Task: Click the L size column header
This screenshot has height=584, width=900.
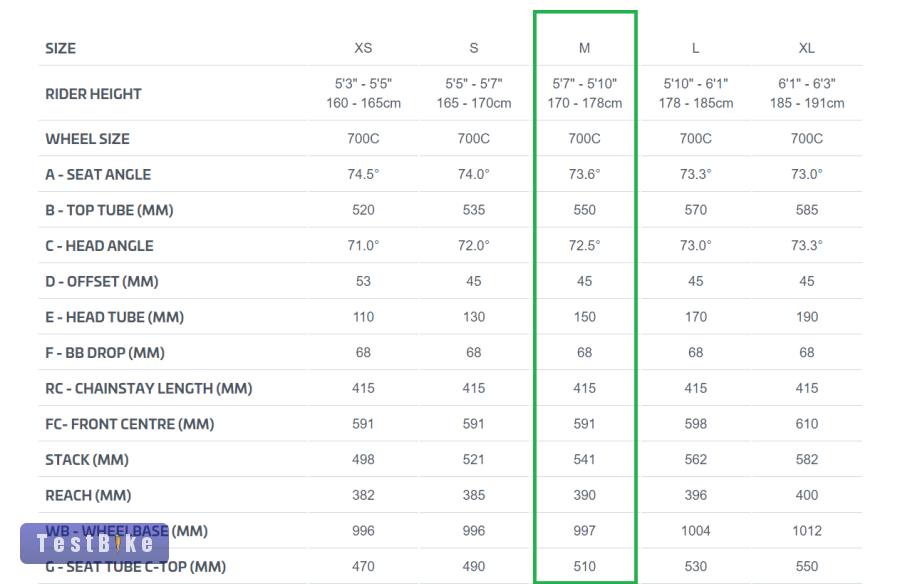Action: point(696,48)
